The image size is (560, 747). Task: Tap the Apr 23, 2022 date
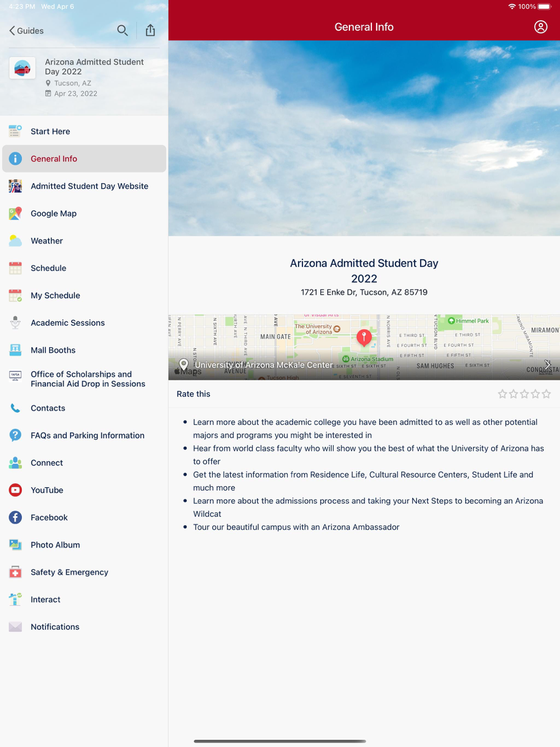point(76,94)
